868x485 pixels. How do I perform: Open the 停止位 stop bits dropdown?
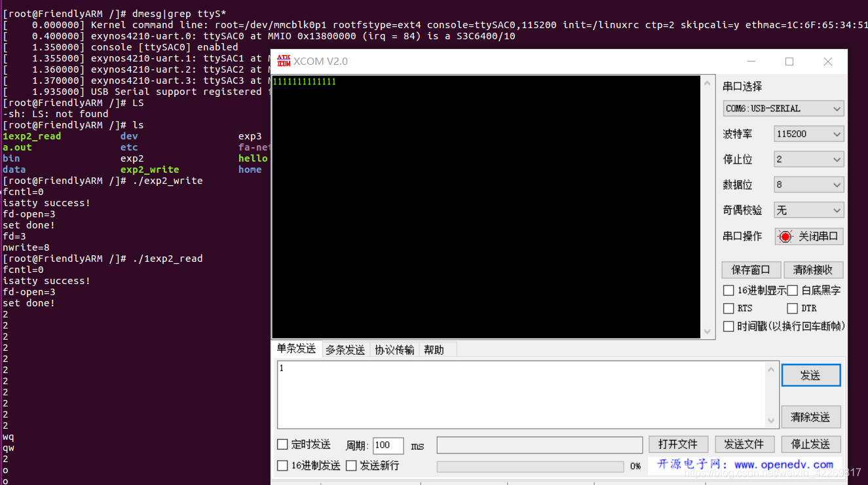pyautogui.click(x=809, y=160)
